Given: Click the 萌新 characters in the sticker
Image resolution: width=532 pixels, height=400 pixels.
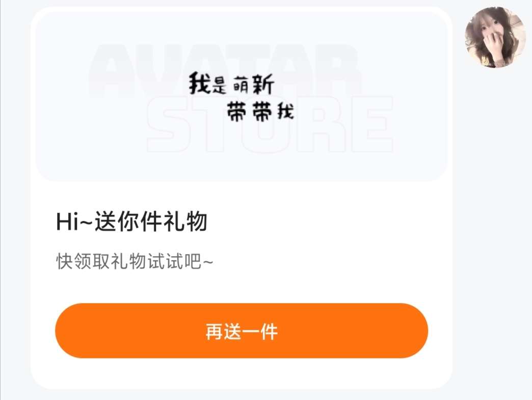Looking at the screenshot, I should pos(253,85).
